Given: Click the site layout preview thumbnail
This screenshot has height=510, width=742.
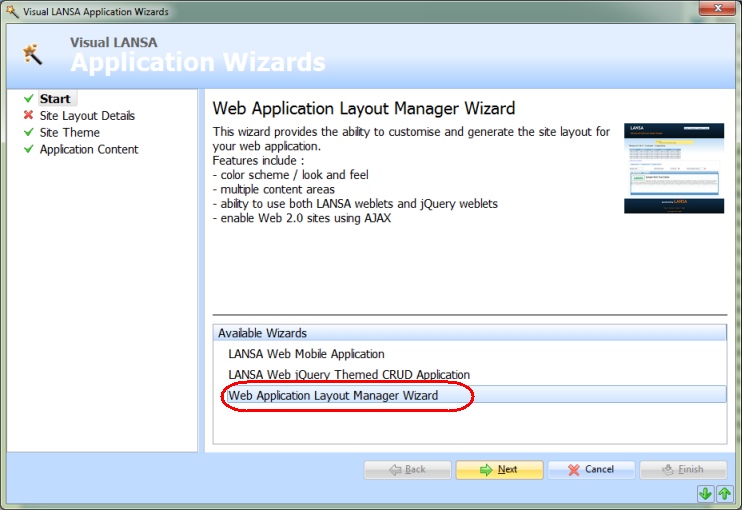Looking at the screenshot, I should coord(674,168).
